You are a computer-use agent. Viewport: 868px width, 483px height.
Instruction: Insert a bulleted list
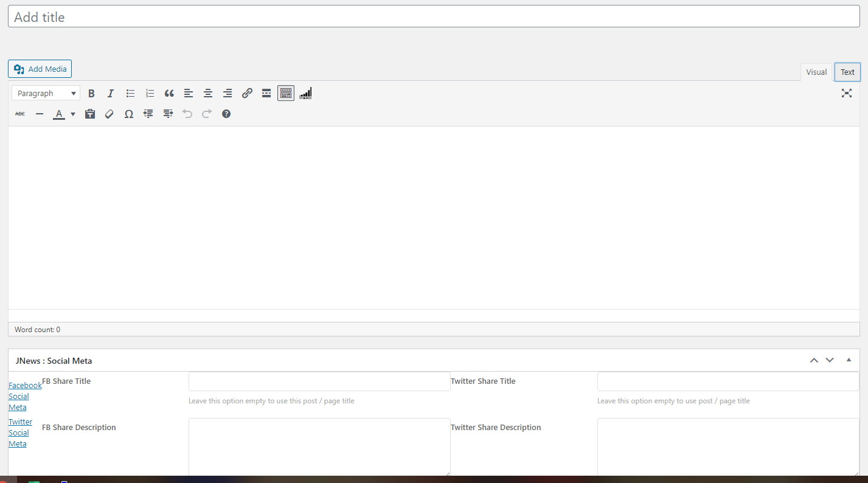point(130,93)
